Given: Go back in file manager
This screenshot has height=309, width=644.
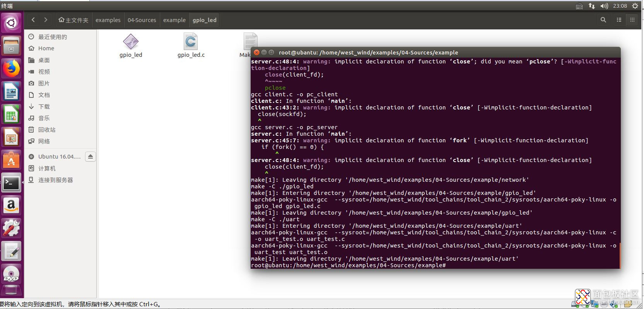Looking at the screenshot, I should click(33, 20).
